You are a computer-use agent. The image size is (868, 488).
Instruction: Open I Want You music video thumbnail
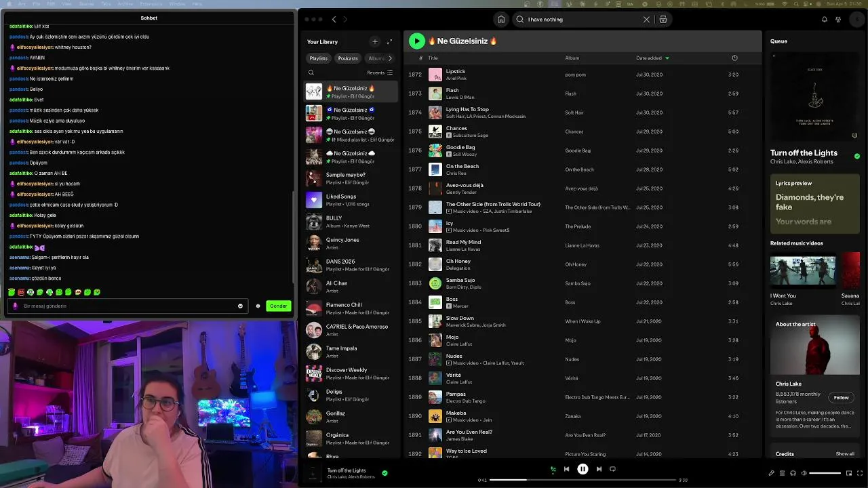coord(803,270)
